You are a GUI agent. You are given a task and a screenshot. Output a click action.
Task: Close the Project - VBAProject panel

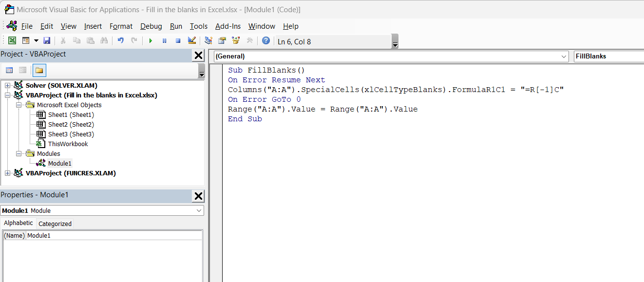pyautogui.click(x=198, y=56)
